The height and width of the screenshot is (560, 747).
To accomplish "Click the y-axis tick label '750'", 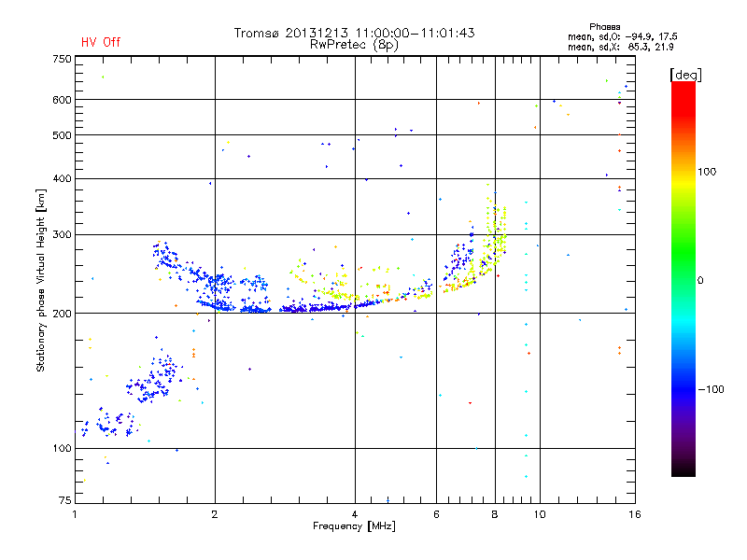I will 62,59.
